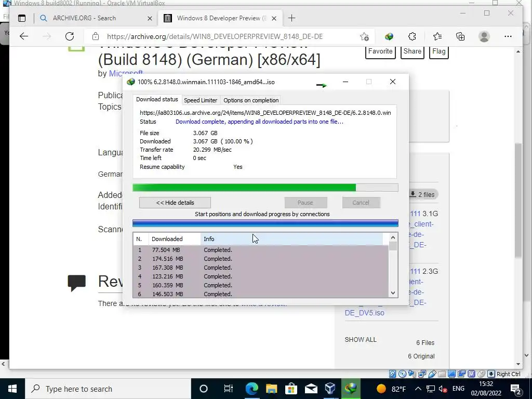Open the notification center icon
This screenshot has width=532, height=399.
pos(515,389)
